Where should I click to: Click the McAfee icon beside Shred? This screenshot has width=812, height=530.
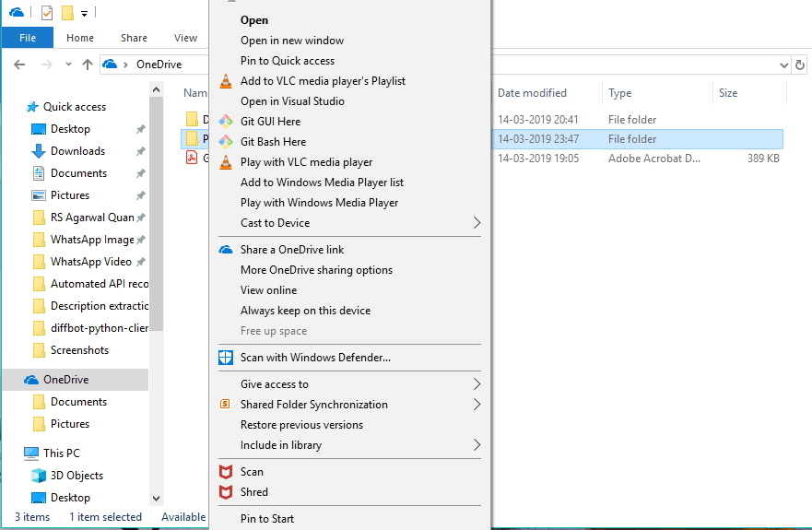point(226,492)
